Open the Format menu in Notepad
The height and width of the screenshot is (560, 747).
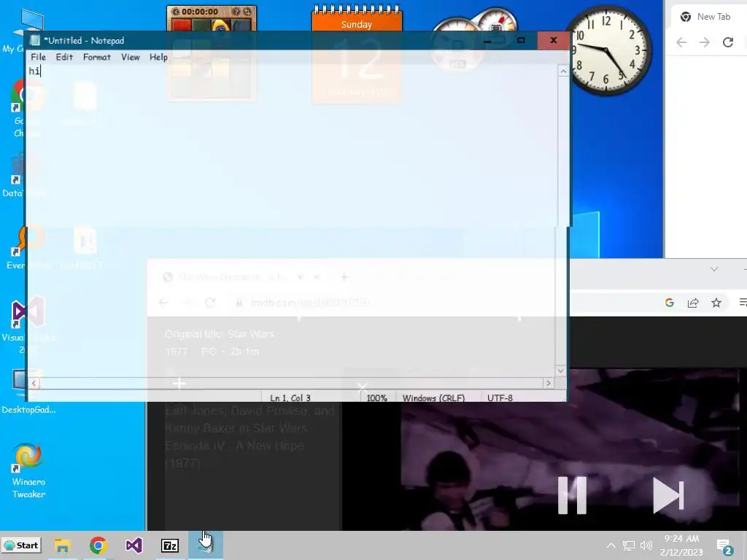97,57
